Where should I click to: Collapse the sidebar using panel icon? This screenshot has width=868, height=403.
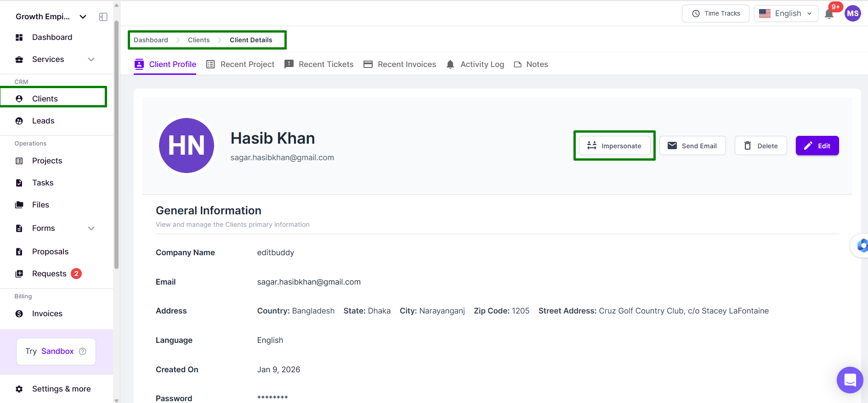[x=103, y=17]
